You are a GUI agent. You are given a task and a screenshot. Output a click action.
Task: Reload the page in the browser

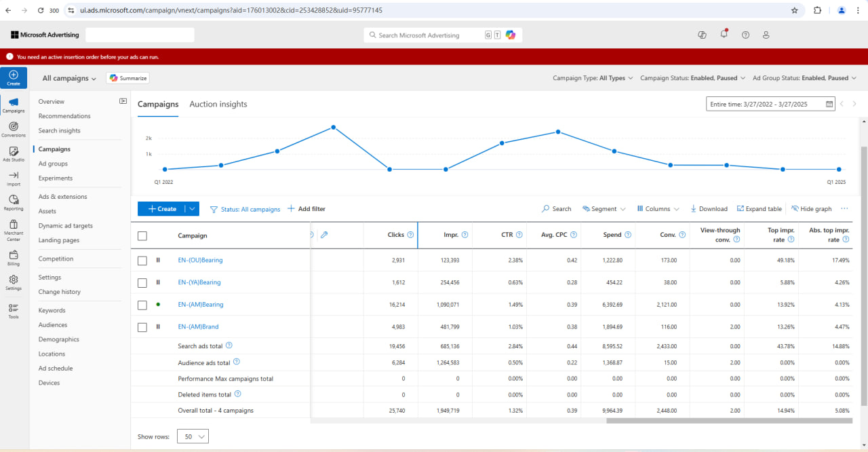pyautogui.click(x=41, y=10)
